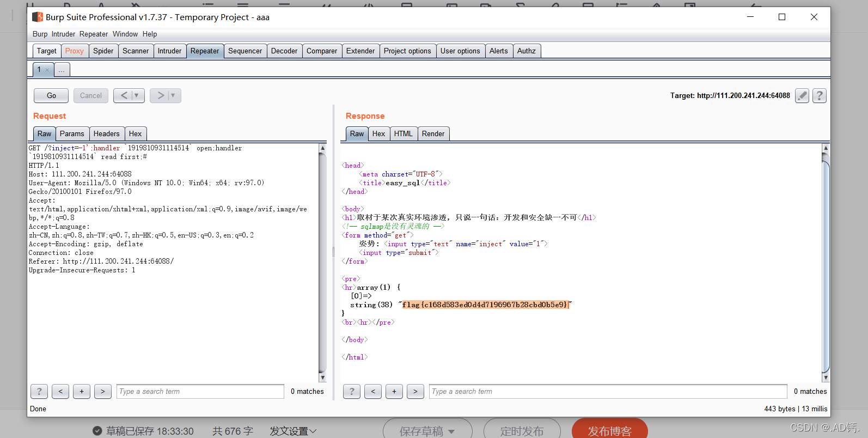Maximize the Burp Suite window
This screenshot has width=868, height=438.
pyautogui.click(x=782, y=17)
